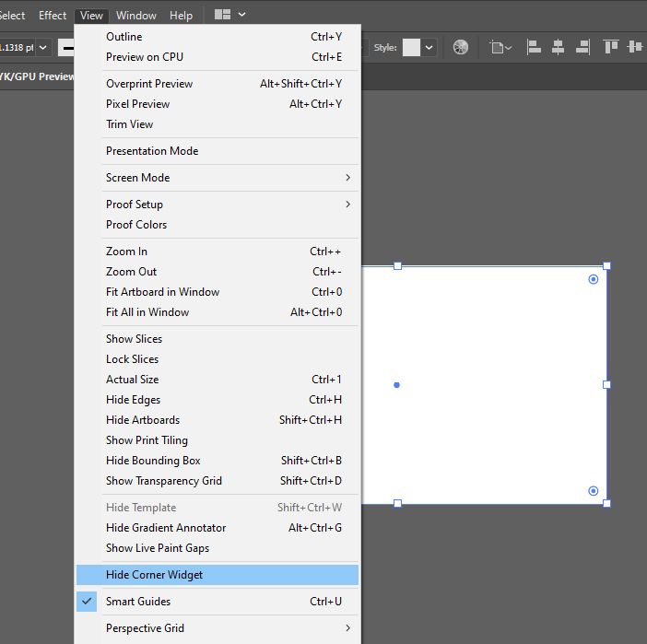Choose Hide Edges
This screenshot has width=647, height=644.
coord(218,399)
